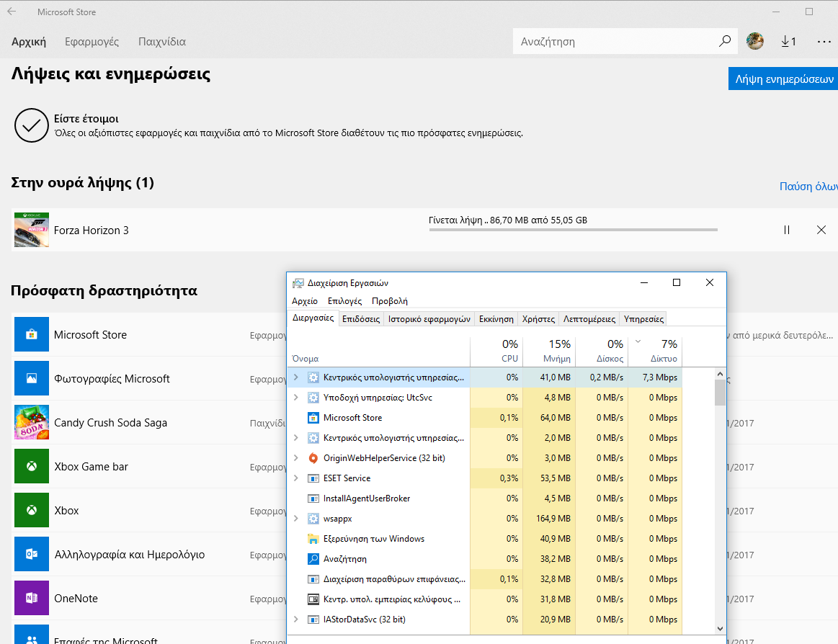
Task: Select the 164,9 MB memory cell for wsappx
Action: [549, 519]
